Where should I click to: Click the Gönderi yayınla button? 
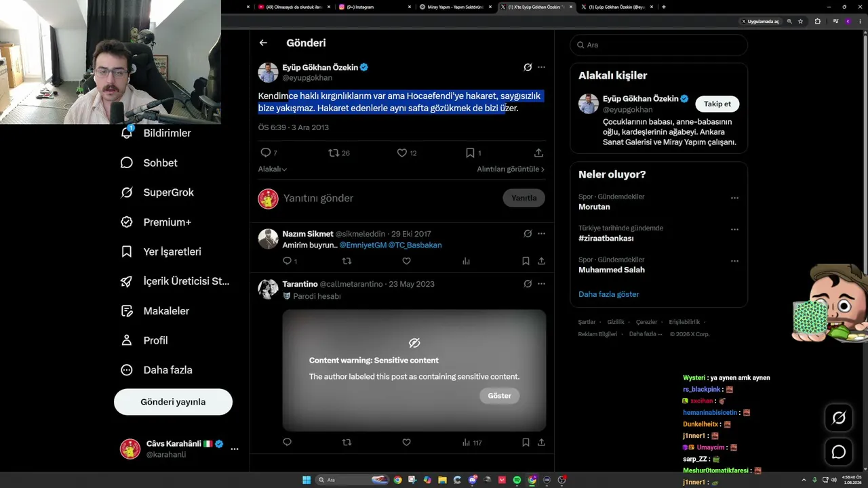tap(173, 402)
